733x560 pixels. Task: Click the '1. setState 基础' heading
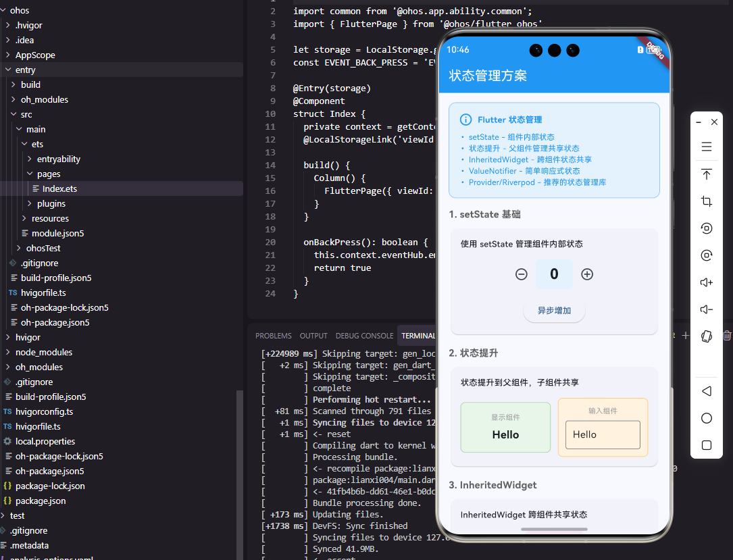(484, 215)
